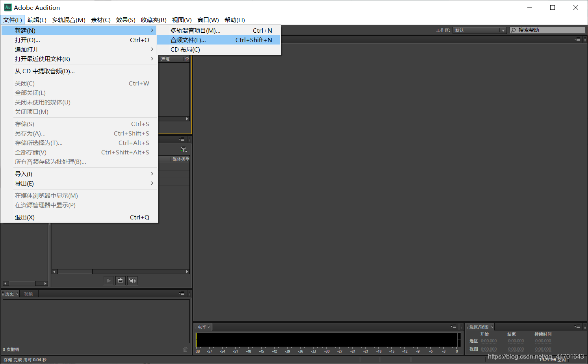588x364 pixels.
Task: Click the media browser horizontal scrollbar
Action: click(x=121, y=272)
